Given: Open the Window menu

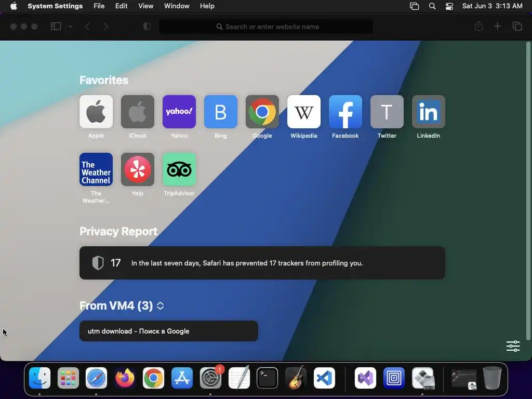Looking at the screenshot, I should (x=177, y=6).
